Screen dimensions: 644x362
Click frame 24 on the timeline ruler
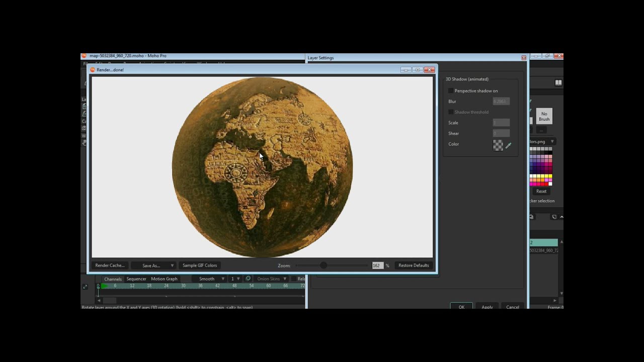(166, 286)
